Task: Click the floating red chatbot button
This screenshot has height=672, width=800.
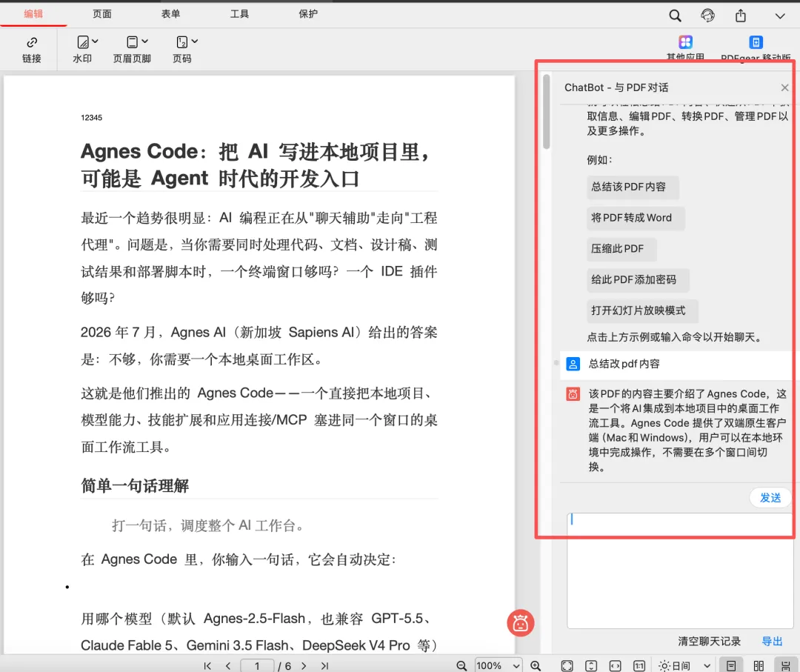Action: click(x=521, y=623)
